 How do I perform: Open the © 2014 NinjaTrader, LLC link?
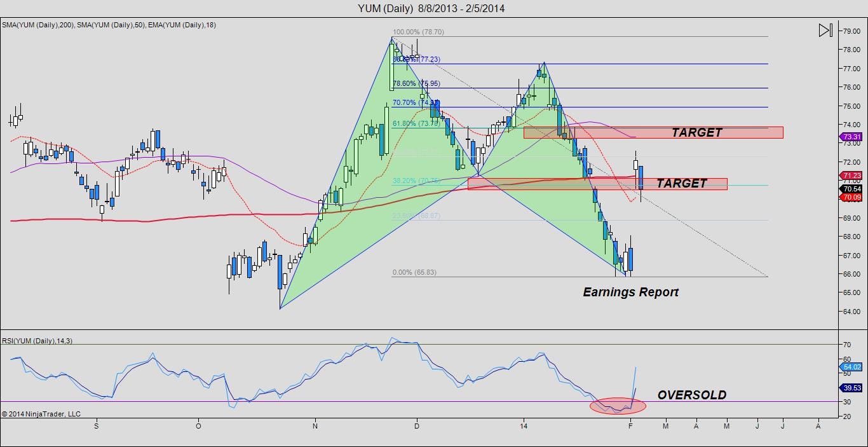point(43,413)
